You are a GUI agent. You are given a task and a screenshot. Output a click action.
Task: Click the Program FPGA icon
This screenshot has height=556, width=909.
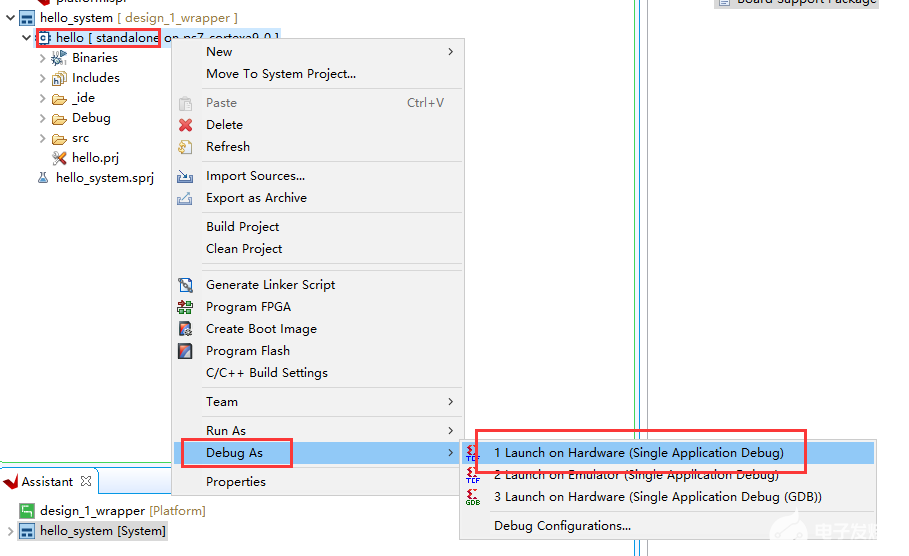(185, 307)
